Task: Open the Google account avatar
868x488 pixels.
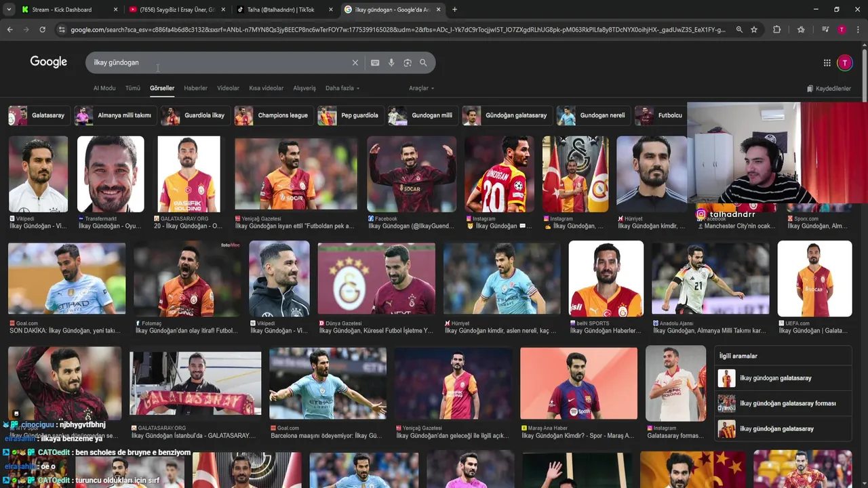Action: [x=844, y=62]
